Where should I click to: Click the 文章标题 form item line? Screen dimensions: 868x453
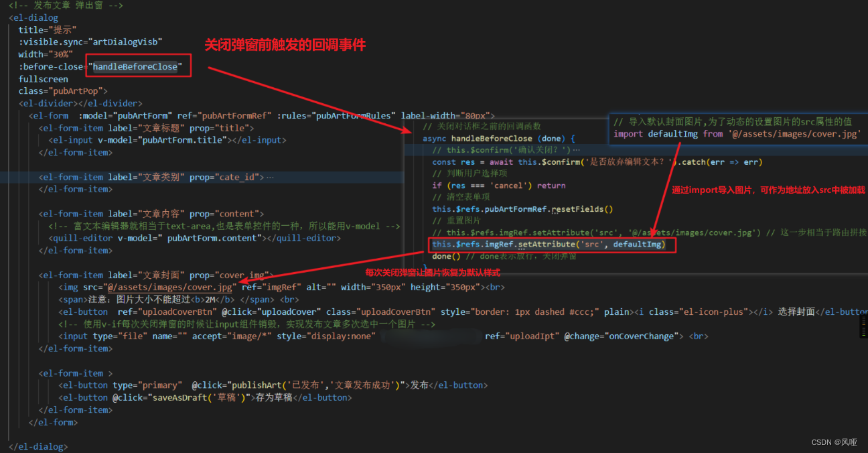click(146, 128)
